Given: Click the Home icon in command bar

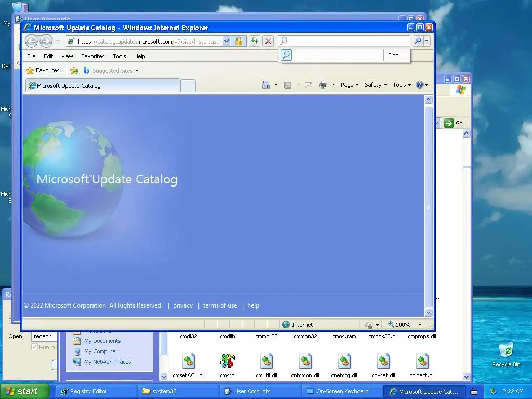Looking at the screenshot, I should [x=266, y=85].
